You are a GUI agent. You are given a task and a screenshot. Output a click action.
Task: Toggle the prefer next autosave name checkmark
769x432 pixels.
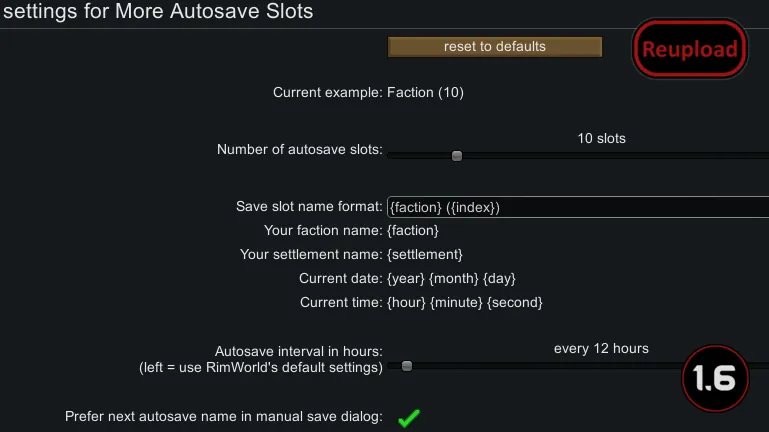click(408, 418)
